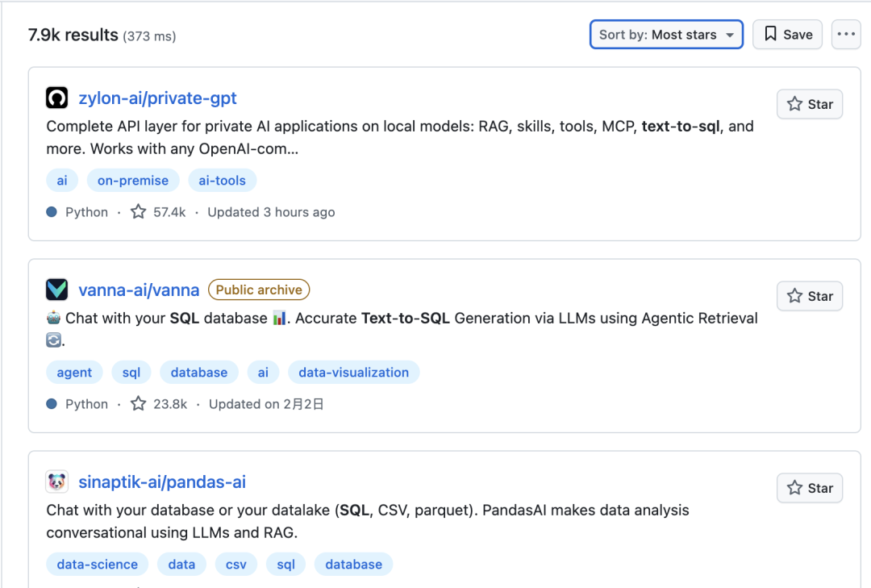The height and width of the screenshot is (588, 871).
Task: Open the sinaptik-ai/pandas-ai repository link
Action: point(162,482)
